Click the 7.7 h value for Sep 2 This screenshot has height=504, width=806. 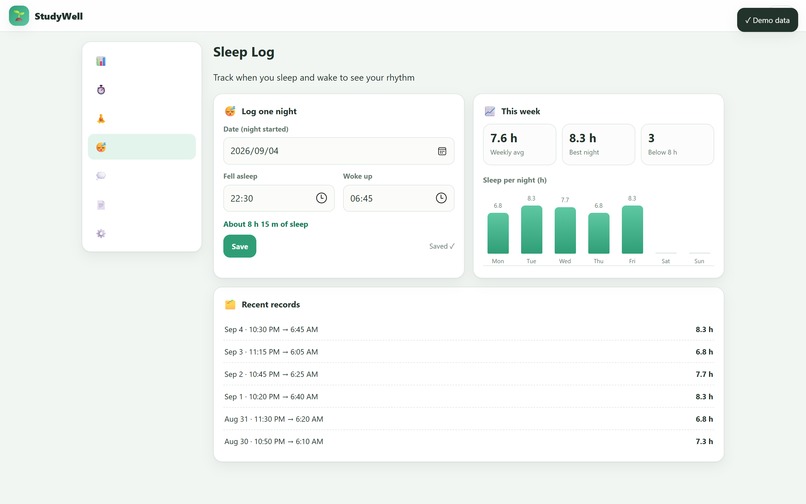tap(704, 374)
